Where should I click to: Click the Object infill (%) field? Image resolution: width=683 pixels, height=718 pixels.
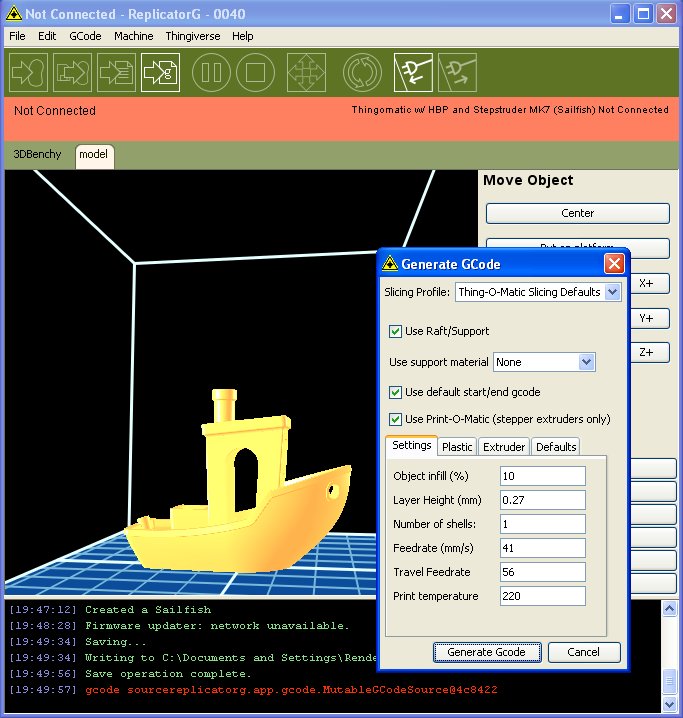coord(542,476)
